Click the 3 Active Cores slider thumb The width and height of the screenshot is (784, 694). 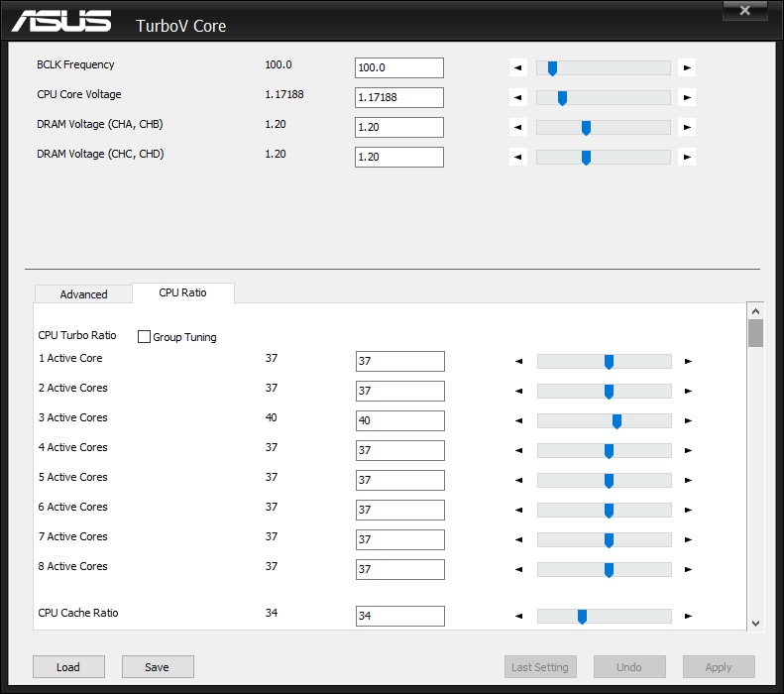616,421
